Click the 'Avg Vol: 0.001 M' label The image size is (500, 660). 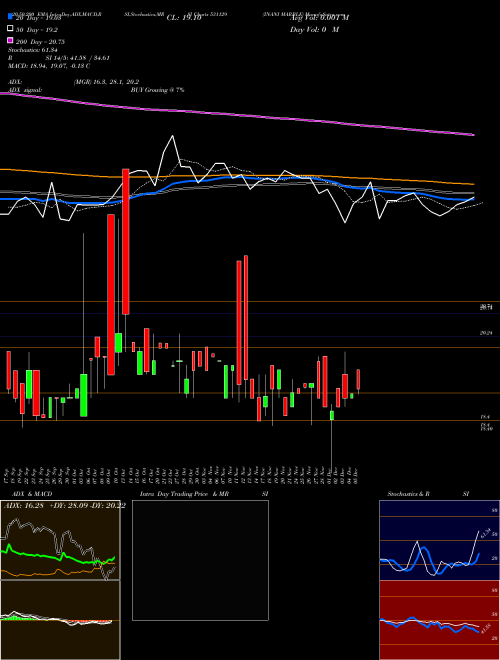pos(319,18)
